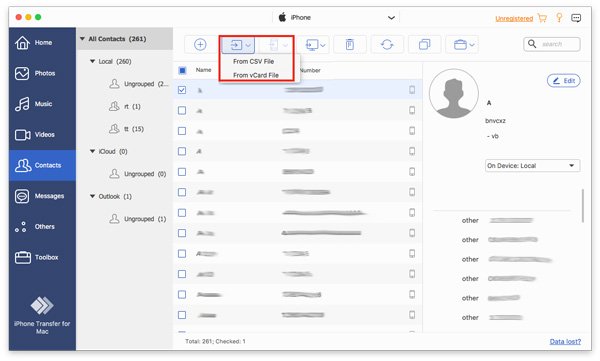This screenshot has height=361, width=600.
Task: Select the rt (1) group
Action: [x=125, y=106]
